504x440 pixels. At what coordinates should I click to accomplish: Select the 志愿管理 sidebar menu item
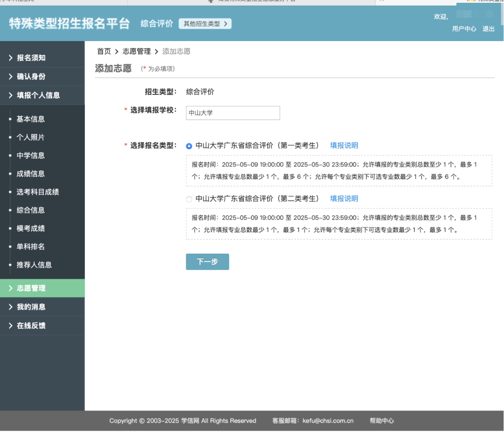point(28,288)
